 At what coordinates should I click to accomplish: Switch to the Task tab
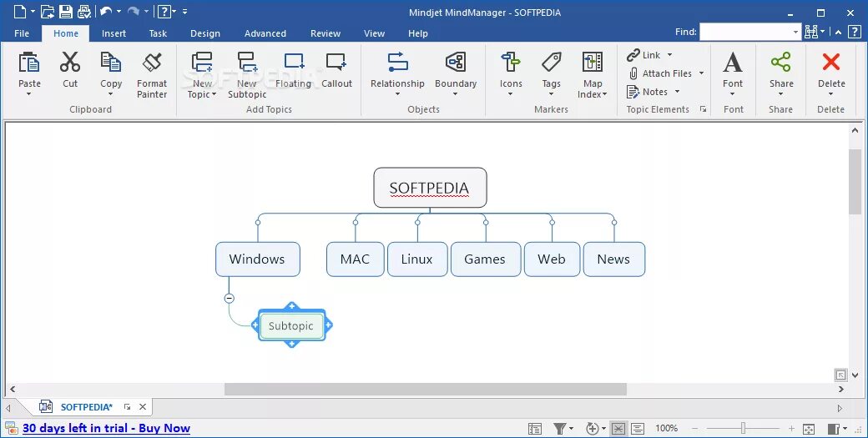(x=158, y=33)
